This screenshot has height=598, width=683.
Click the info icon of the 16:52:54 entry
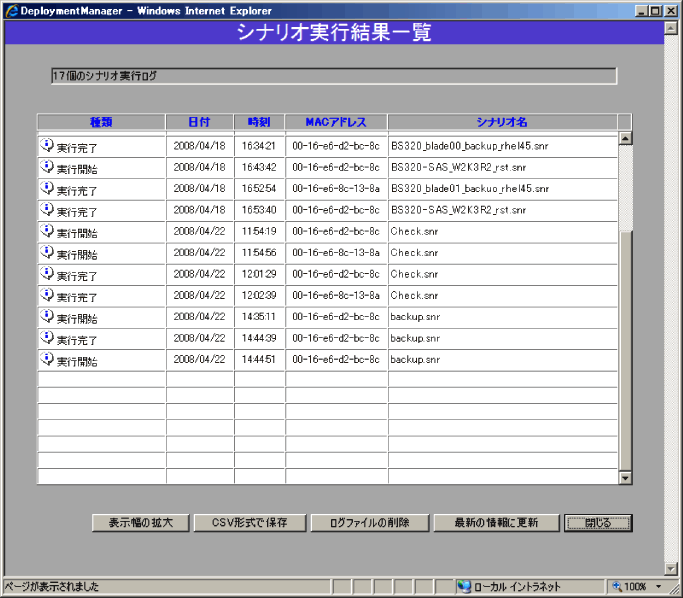(47, 188)
